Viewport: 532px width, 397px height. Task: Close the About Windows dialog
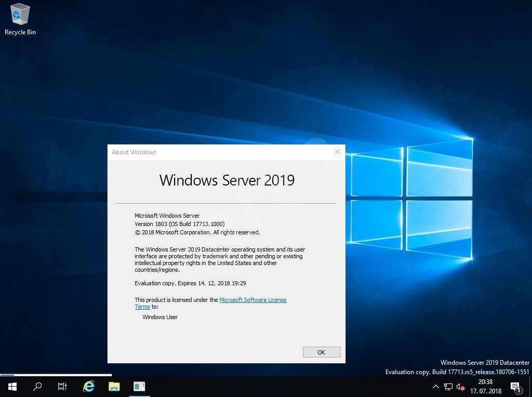pyautogui.click(x=337, y=152)
